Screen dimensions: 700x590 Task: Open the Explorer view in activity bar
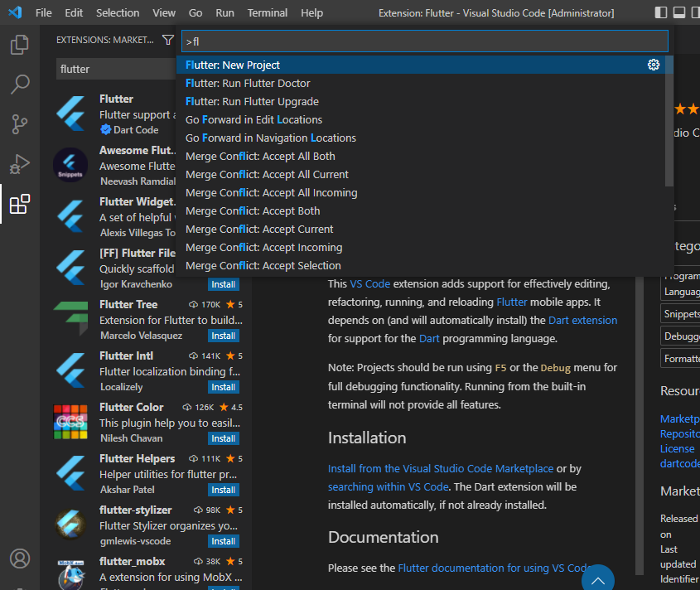point(20,45)
